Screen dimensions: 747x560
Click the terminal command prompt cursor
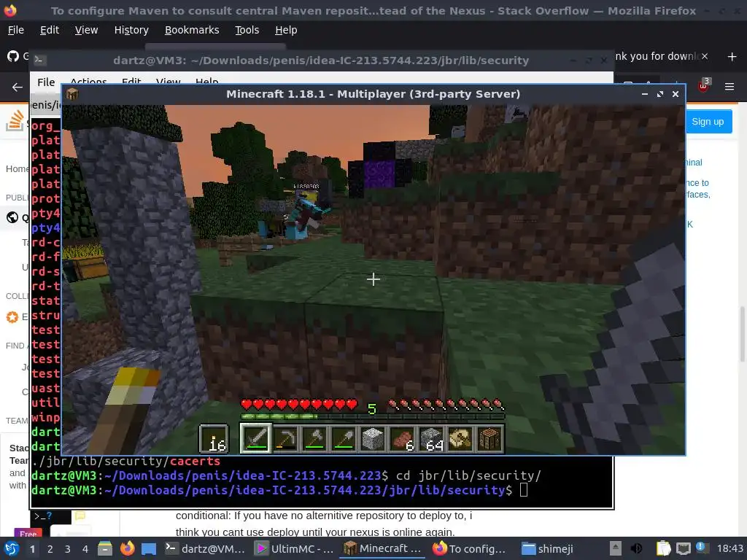pos(524,489)
